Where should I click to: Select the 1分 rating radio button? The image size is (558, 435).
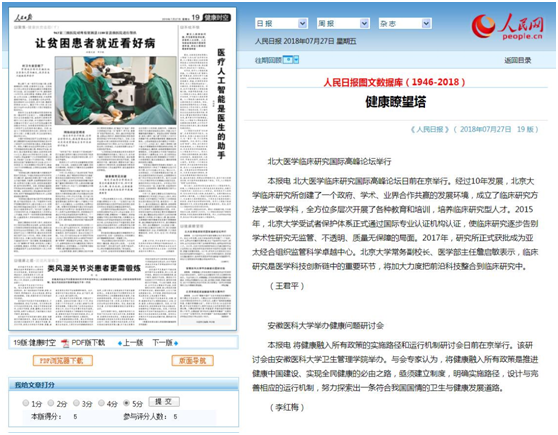[x=26, y=403]
